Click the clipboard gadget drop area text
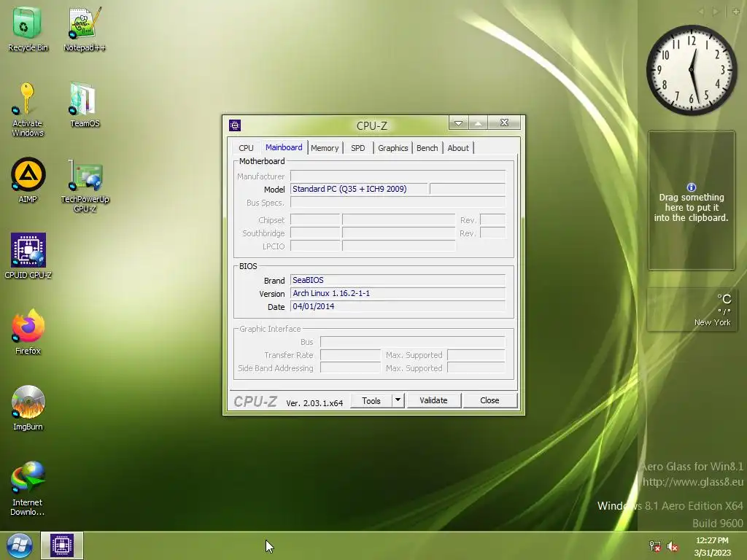The image size is (747, 560). tap(692, 208)
